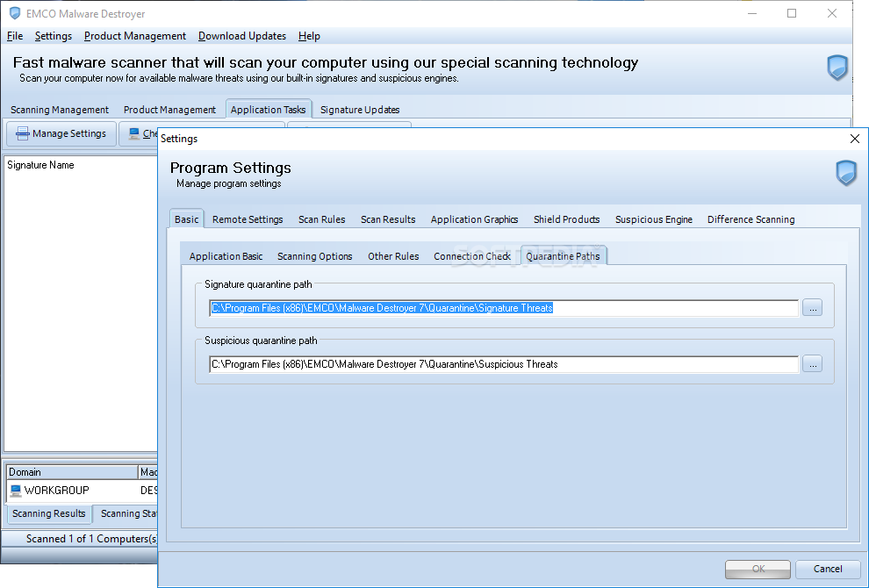Viewport: 869px width, 588px height.
Task: Open the Product Management menu
Action: (x=134, y=36)
